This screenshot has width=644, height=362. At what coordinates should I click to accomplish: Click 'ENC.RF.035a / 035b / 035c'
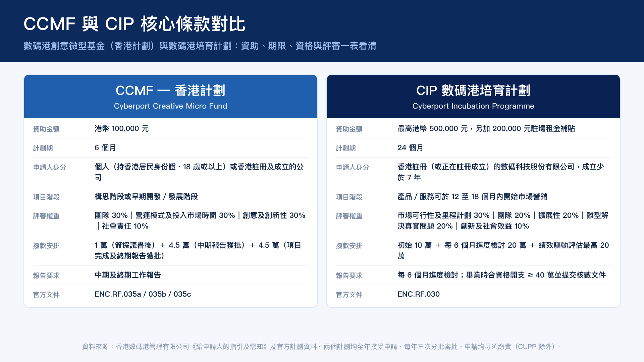pos(143,294)
